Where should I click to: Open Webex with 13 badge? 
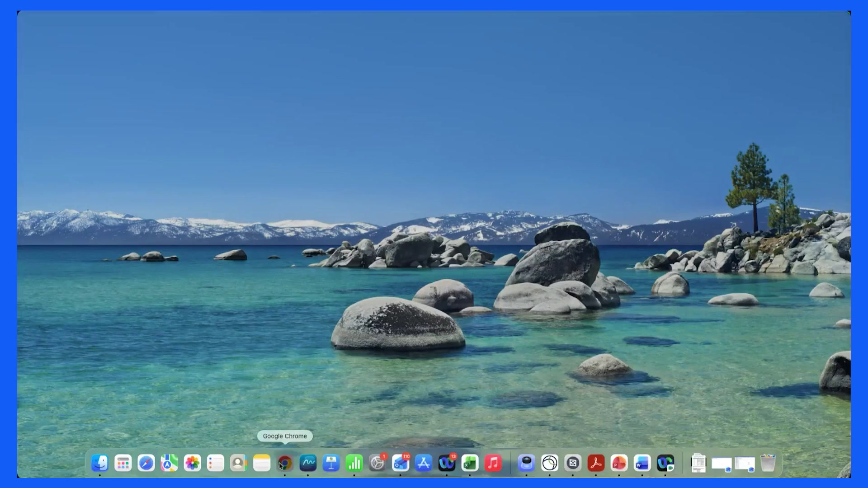click(x=447, y=463)
